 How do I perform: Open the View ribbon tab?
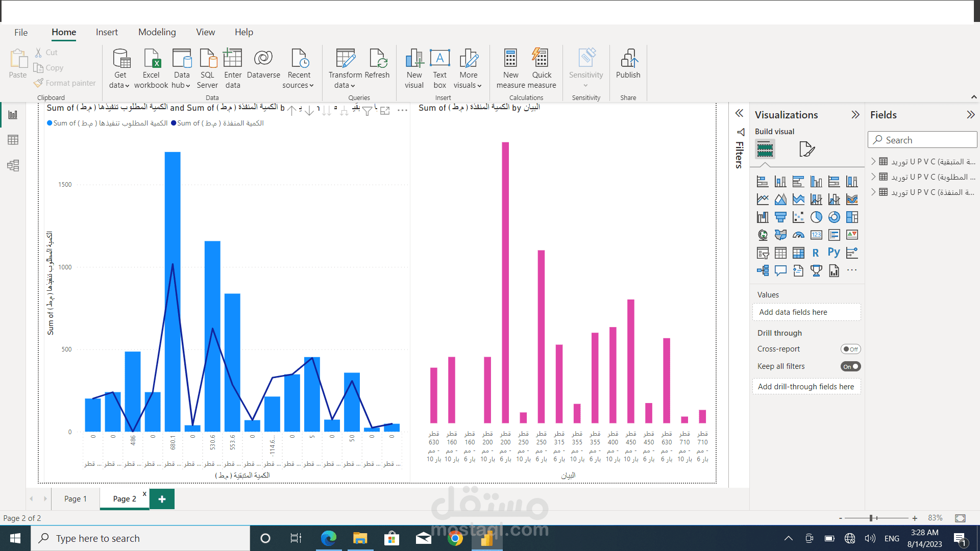tap(206, 32)
